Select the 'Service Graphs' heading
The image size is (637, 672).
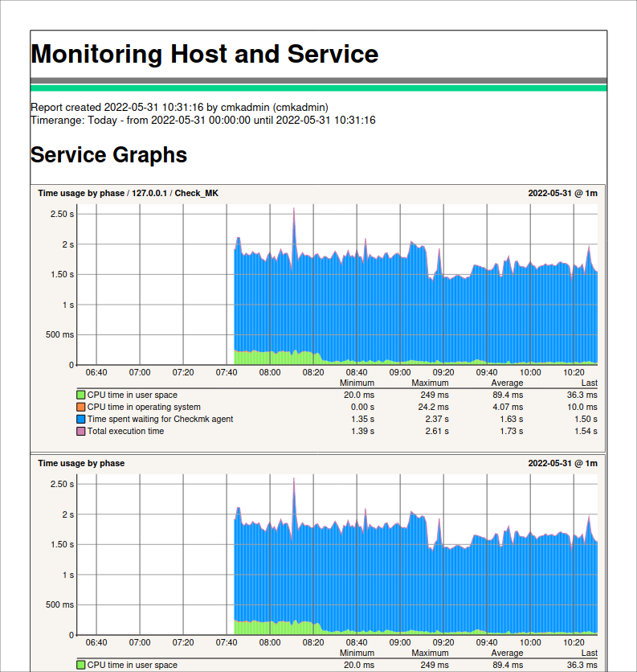coord(108,154)
